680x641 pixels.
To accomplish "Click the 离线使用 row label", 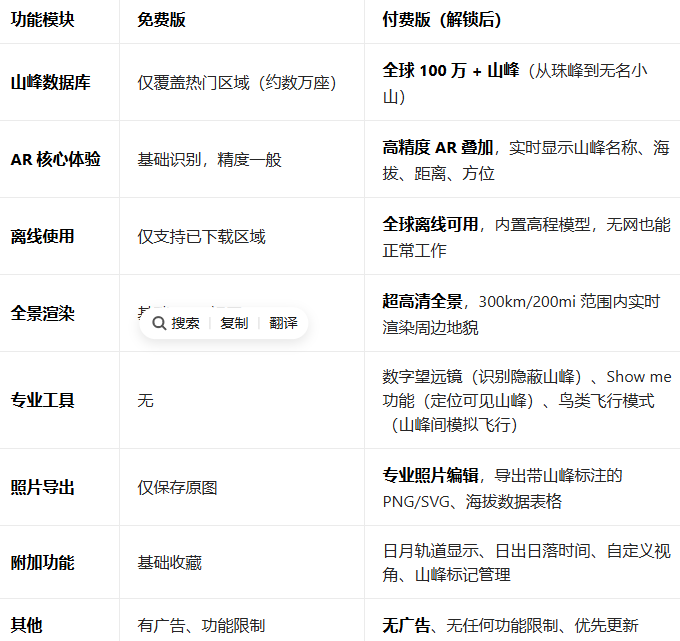I will 42,237.
